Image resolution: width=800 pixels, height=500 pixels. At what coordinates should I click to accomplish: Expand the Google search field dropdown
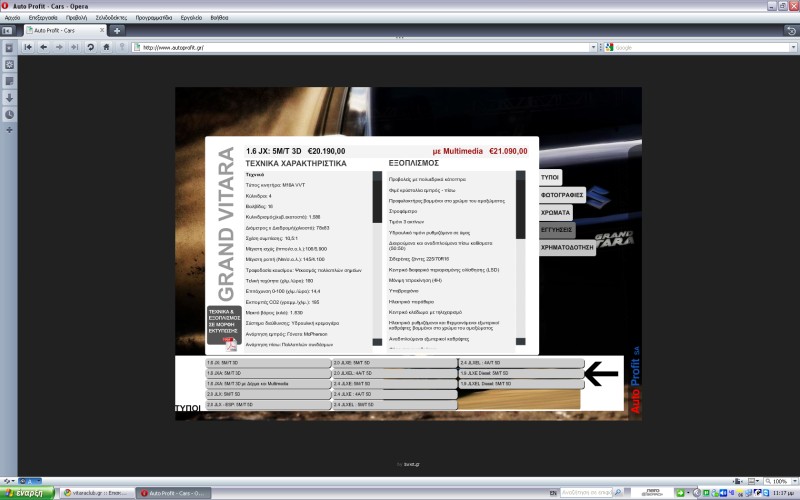point(793,47)
